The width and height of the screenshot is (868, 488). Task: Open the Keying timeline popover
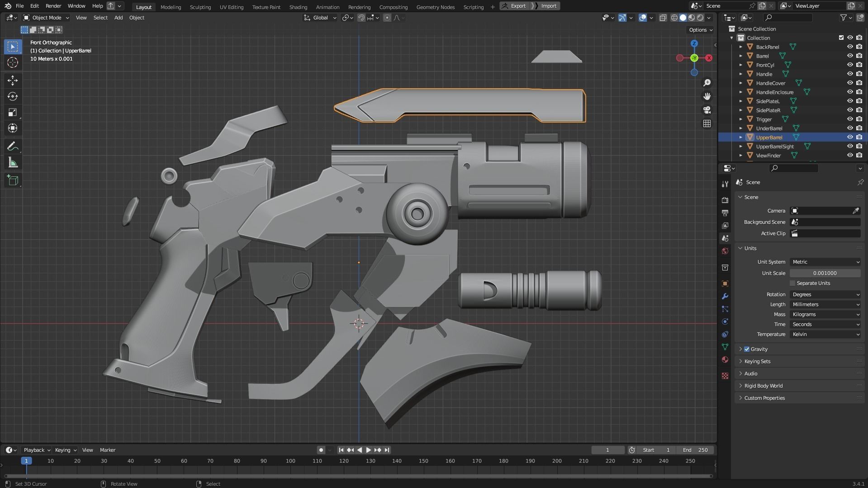[x=66, y=450]
